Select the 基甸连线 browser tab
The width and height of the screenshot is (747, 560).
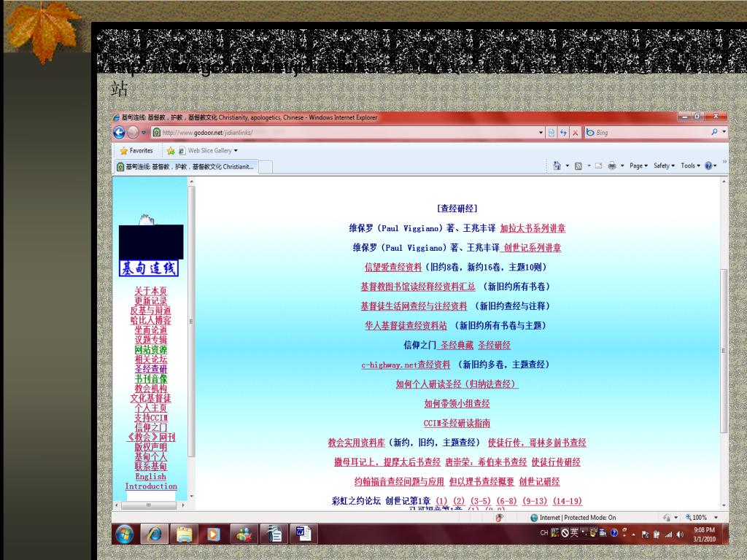(x=186, y=167)
